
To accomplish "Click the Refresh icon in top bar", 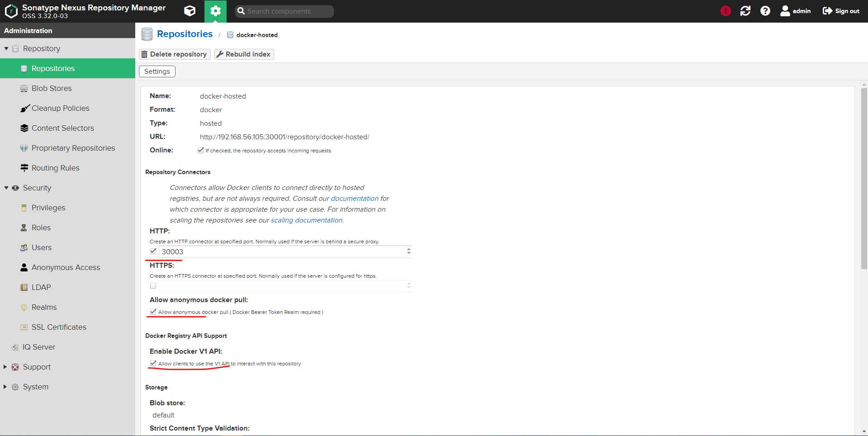I will point(745,11).
